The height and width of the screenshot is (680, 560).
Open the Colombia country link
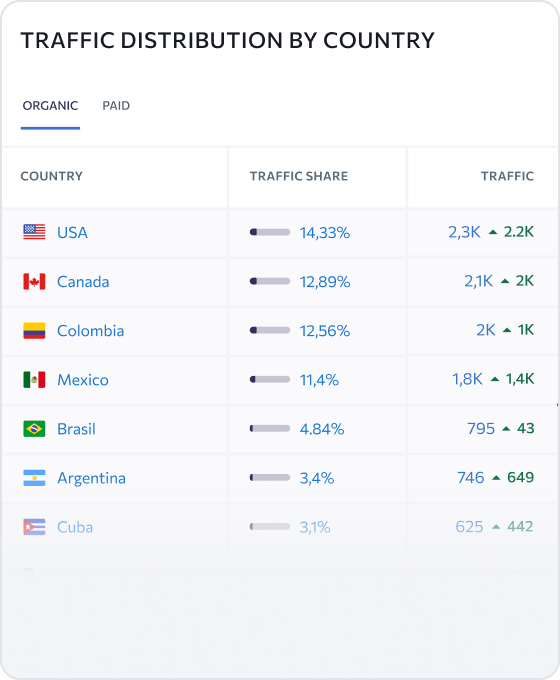click(x=91, y=331)
